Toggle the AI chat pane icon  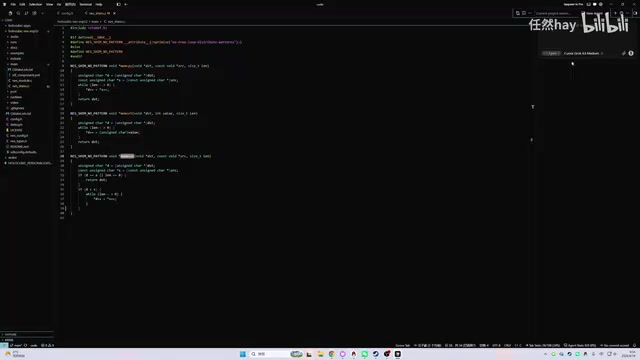click(x=595, y=4)
